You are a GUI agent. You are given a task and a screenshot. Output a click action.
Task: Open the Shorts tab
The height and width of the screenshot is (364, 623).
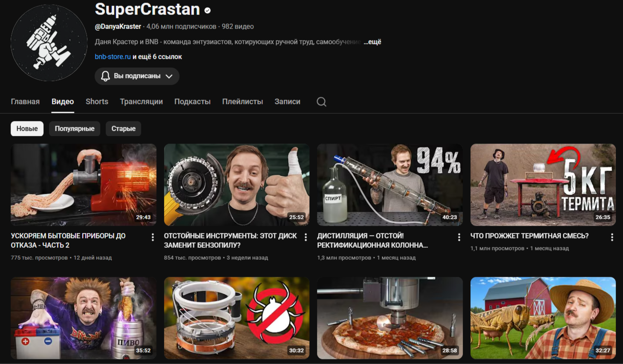click(97, 102)
